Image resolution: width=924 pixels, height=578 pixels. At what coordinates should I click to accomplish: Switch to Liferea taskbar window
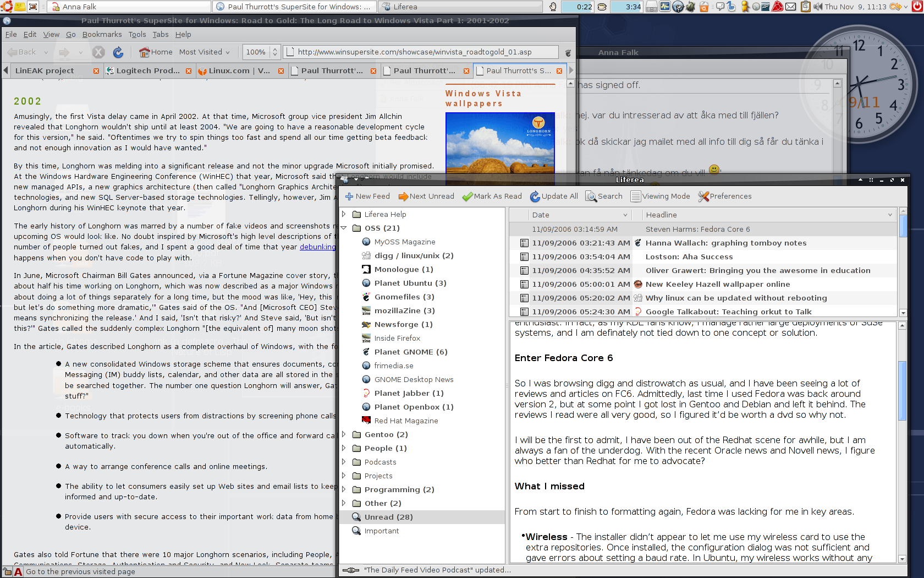460,7
